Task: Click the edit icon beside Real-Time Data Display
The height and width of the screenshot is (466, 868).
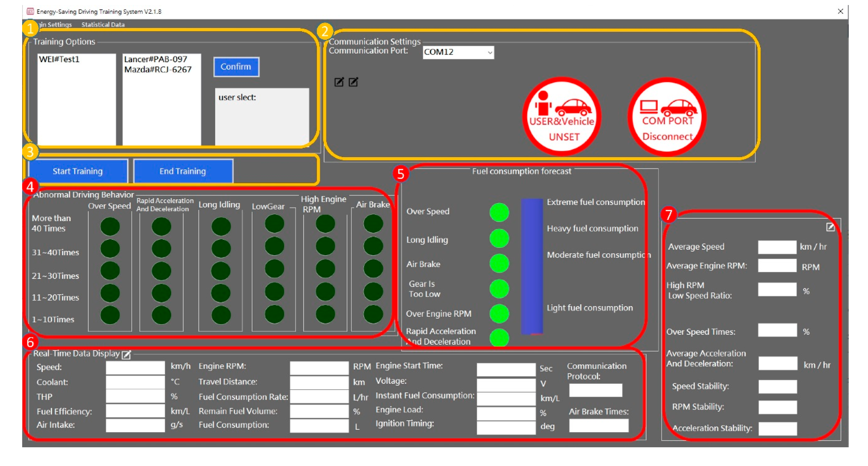Action: [x=126, y=355]
